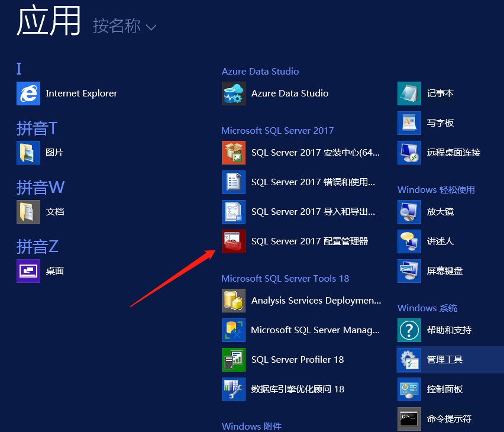This screenshot has width=504, height=432.
Task: Click the Azure Data Studio group header
Action: pyautogui.click(x=260, y=72)
